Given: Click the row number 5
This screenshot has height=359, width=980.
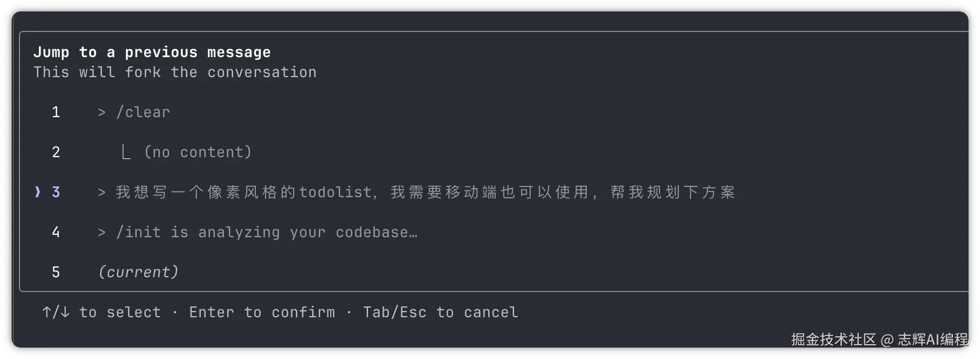Looking at the screenshot, I should 56,272.
